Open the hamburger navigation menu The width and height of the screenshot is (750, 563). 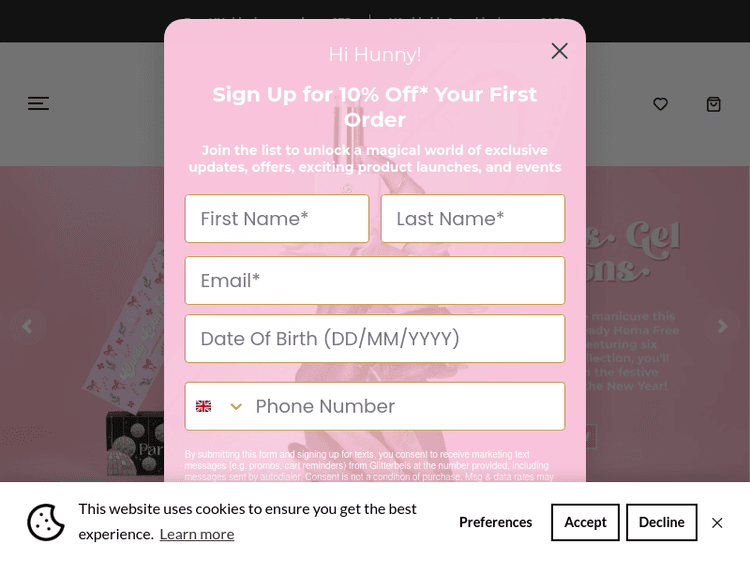pyautogui.click(x=38, y=103)
